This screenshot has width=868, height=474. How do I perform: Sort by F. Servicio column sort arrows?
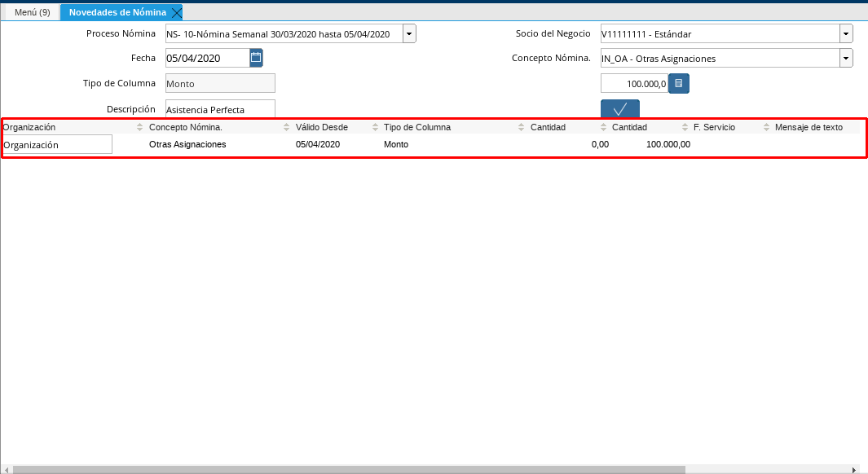pos(766,128)
